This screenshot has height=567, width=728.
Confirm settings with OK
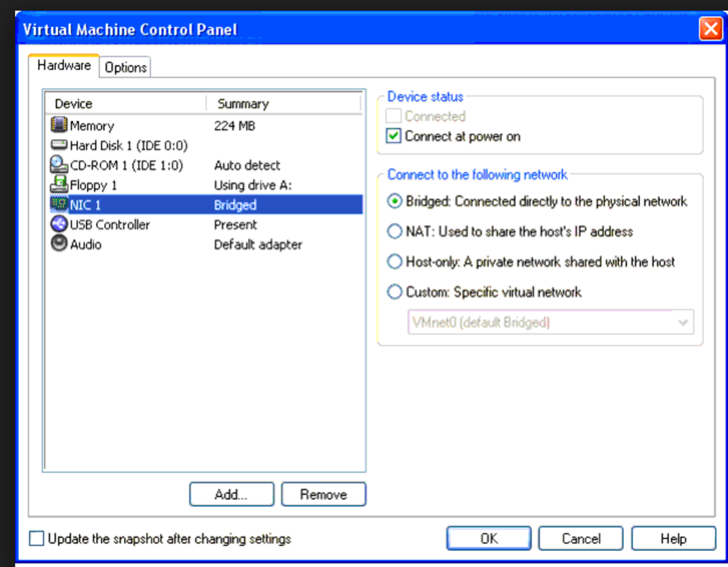point(488,539)
